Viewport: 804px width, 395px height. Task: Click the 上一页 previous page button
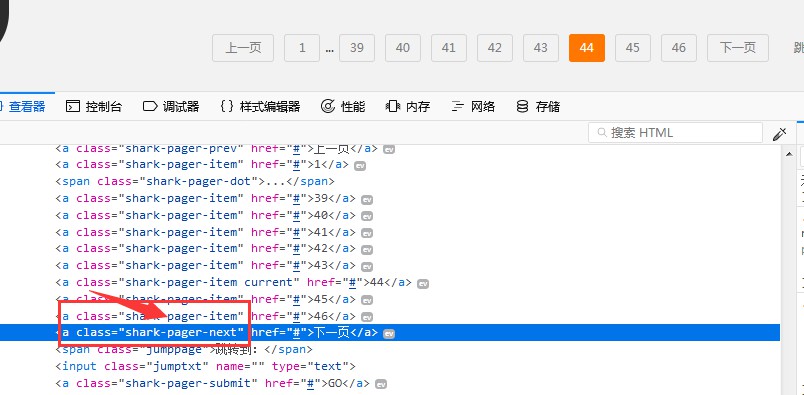coord(243,48)
